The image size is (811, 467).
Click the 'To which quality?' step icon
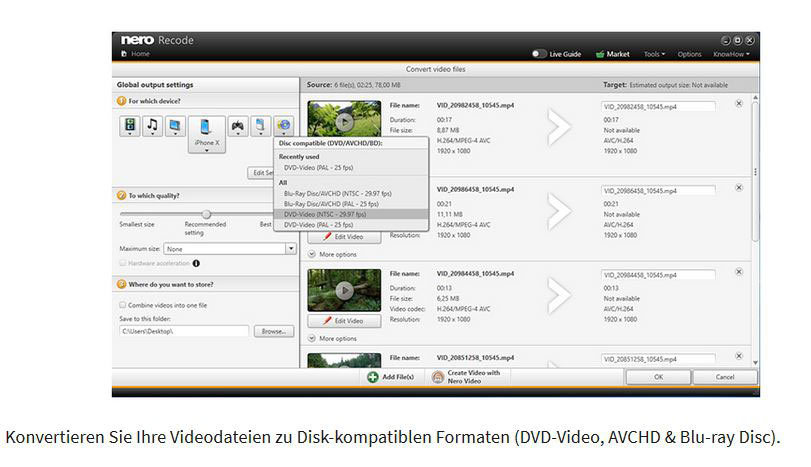click(122, 195)
